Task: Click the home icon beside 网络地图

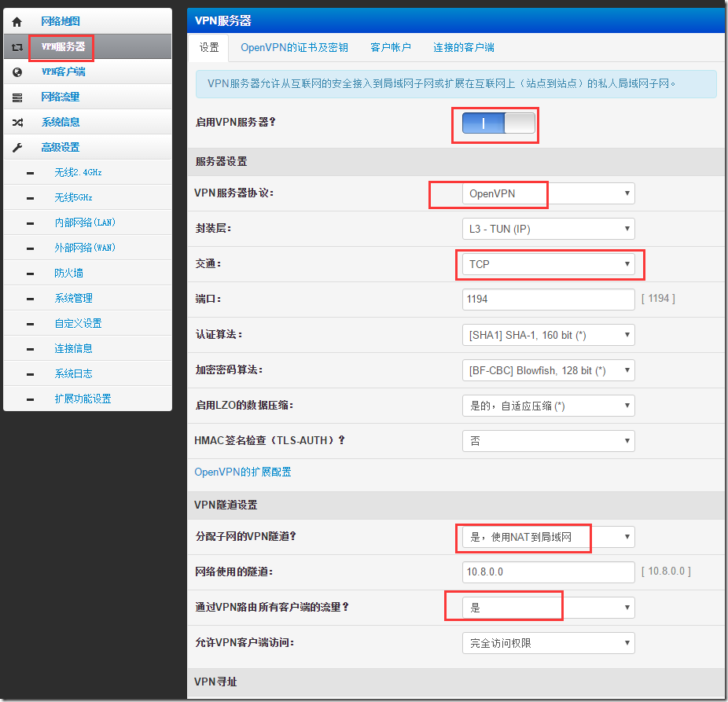Action: [17, 22]
